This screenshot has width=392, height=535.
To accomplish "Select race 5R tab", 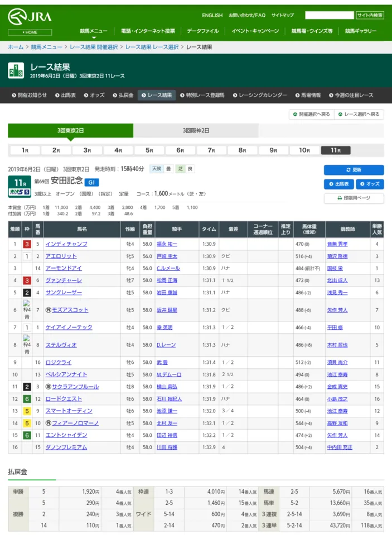I will [149, 150].
